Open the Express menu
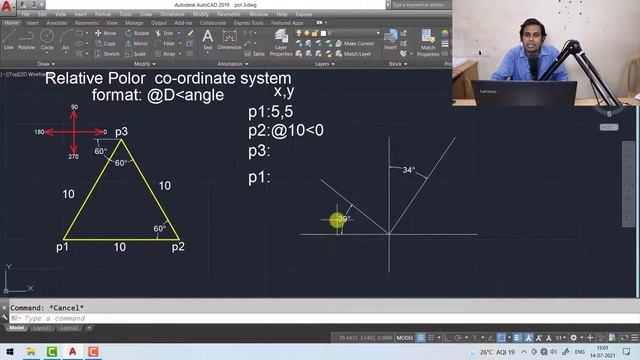The height and width of the screenshot is (360, 640). [304, 14]
